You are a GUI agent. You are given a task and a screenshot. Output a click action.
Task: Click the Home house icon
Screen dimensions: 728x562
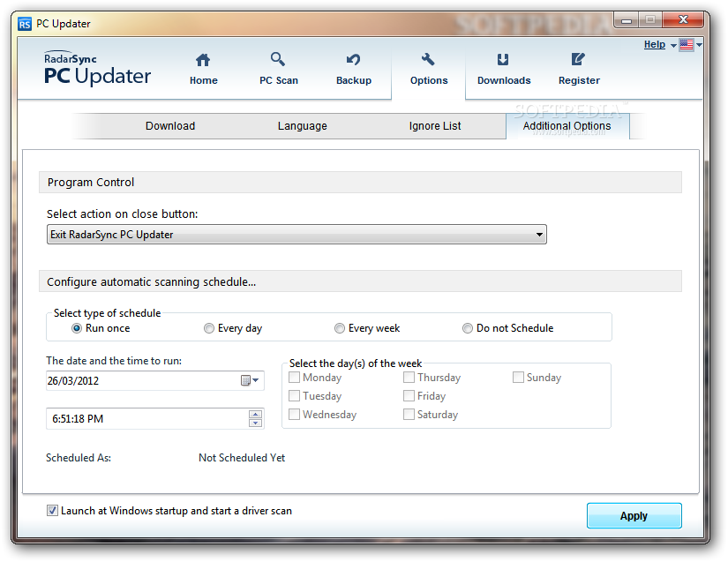pyautogui.click(x=203, y=60)
